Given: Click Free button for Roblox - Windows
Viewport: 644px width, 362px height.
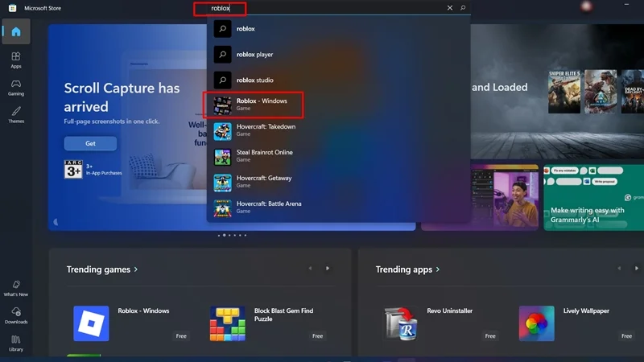Looking at the screenshot, I should [x=181, y=335].
